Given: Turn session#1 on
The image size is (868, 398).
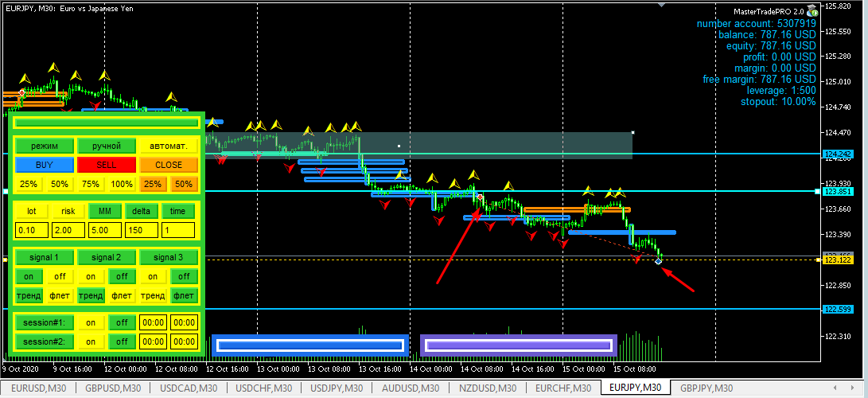Looking at the screenshot, I should [91, 322].
